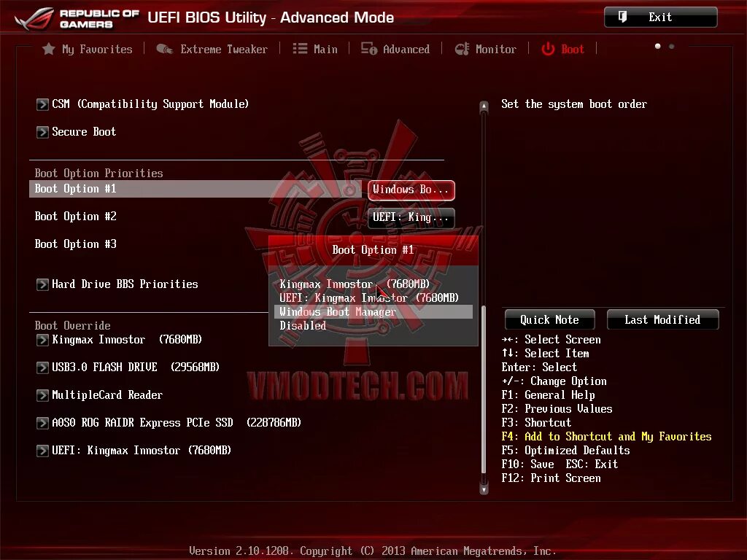Select the Boot Option #3 row label
The image size is (747, 560).
[75, 244]
